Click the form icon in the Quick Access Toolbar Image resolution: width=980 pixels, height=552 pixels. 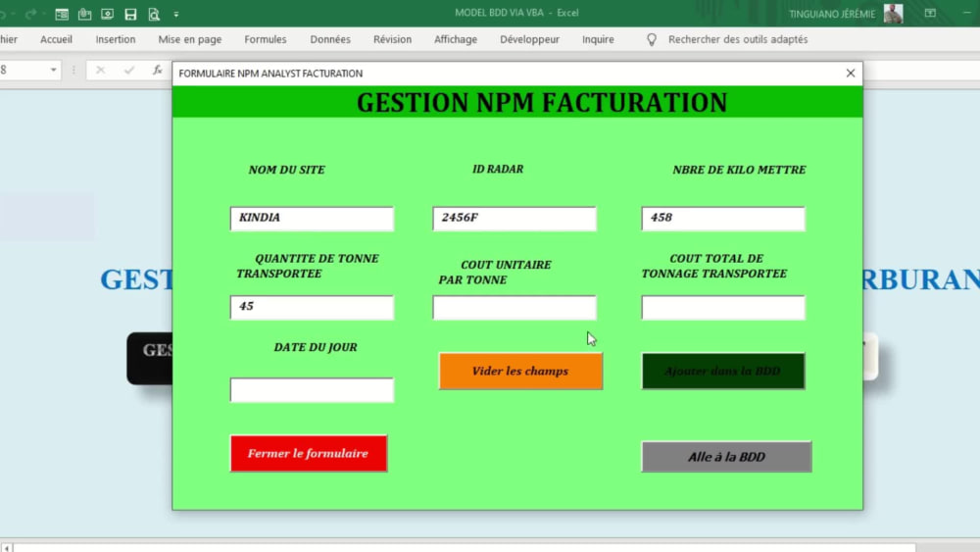point(61,14)
